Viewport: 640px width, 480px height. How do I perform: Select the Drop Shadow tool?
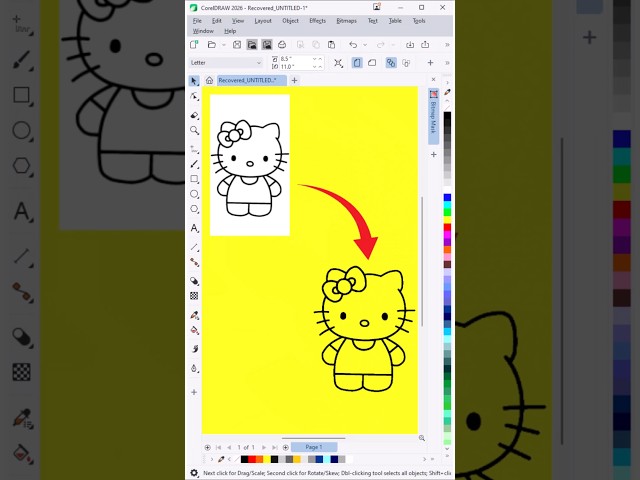(x=194, y=281)
